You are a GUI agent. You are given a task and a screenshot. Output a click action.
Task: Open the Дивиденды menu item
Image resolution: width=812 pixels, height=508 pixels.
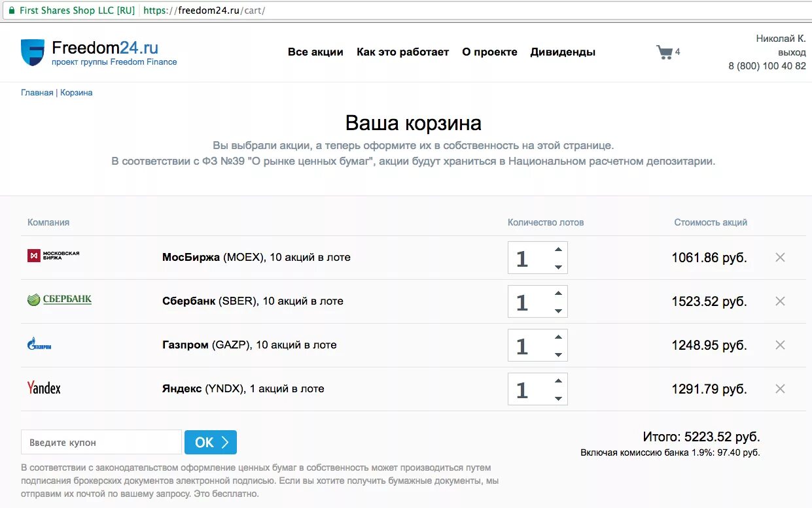tap(563, 52)
